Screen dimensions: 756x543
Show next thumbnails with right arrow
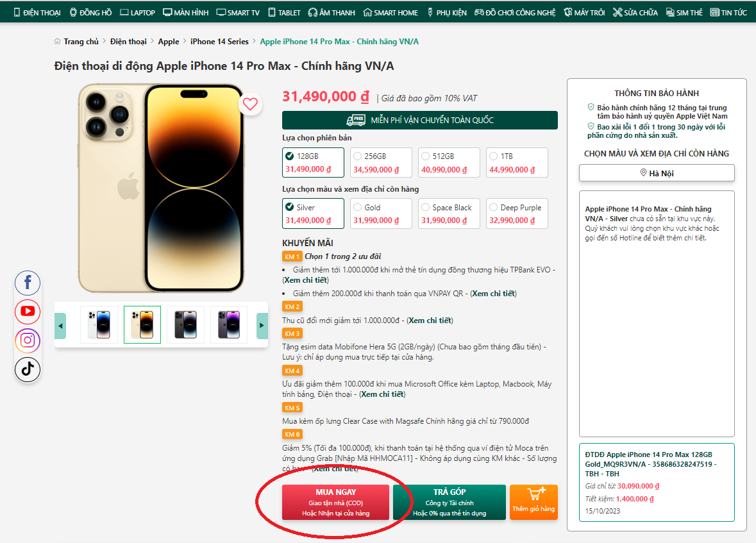click(x=262, y=326)
